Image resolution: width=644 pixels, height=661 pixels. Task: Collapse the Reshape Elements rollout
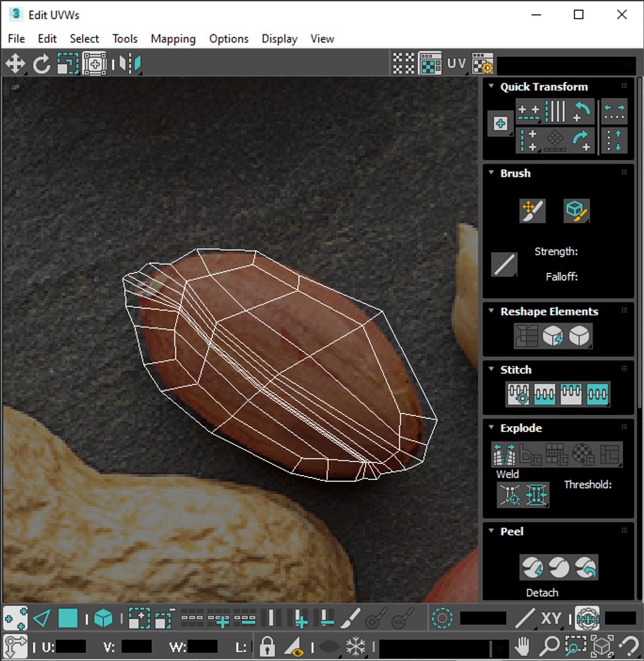point(491,311)
